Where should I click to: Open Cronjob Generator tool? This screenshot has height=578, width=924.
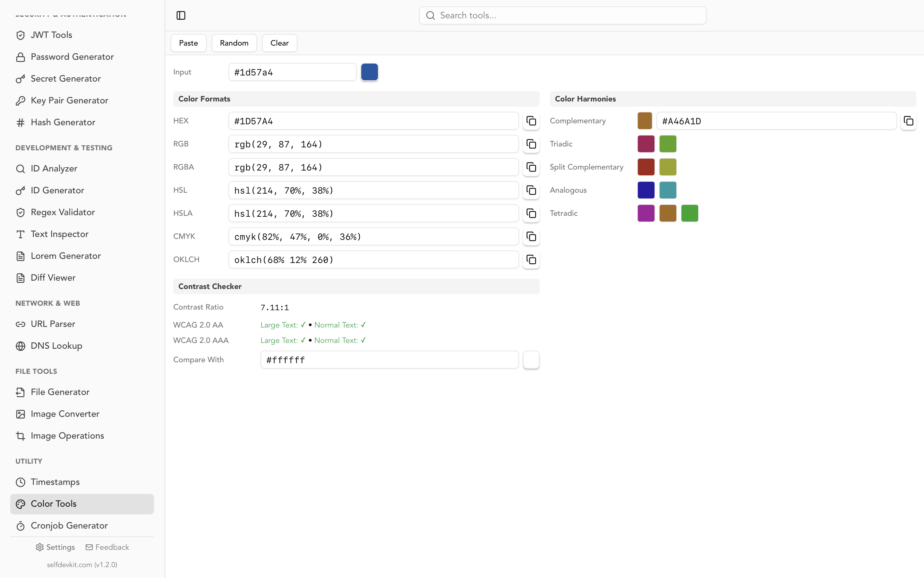82,526
